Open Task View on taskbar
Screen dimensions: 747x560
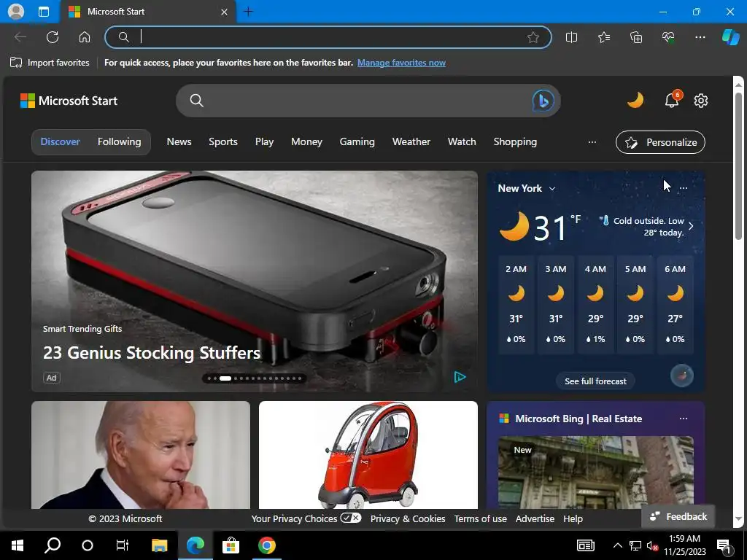coord(123,545)
